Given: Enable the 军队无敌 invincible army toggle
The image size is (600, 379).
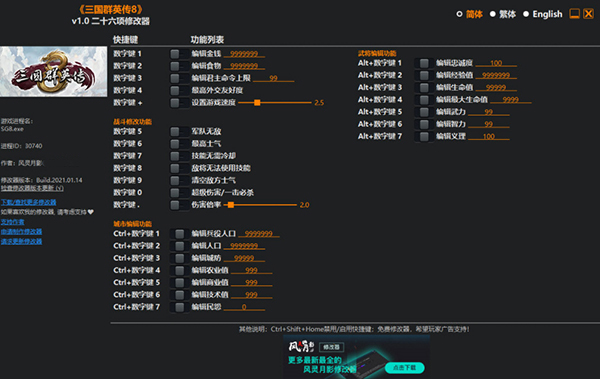Looking at the screenshot, I should tap(179, 132).
